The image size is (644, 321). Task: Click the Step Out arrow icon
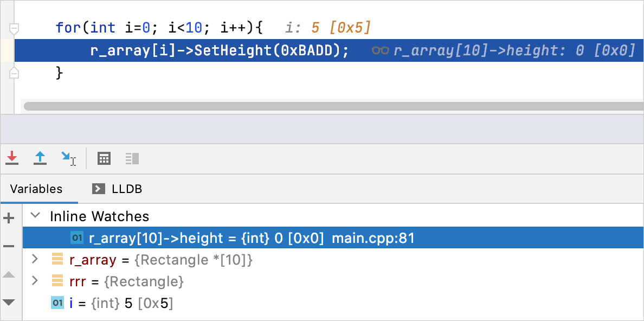click(40, 158)
